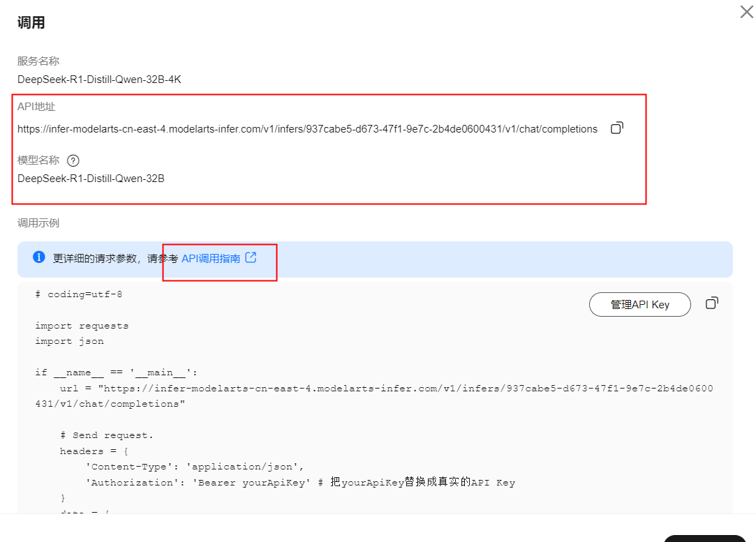Screen dimensions: 756x542
Task: Click the 调用示例 heading
Action: click(38, 223)
